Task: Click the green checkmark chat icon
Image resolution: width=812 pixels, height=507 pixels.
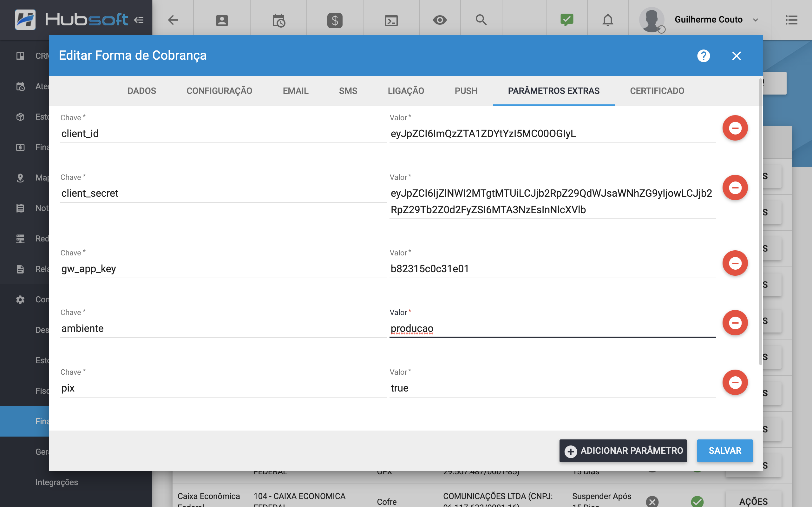Action: tap(567, 20)
